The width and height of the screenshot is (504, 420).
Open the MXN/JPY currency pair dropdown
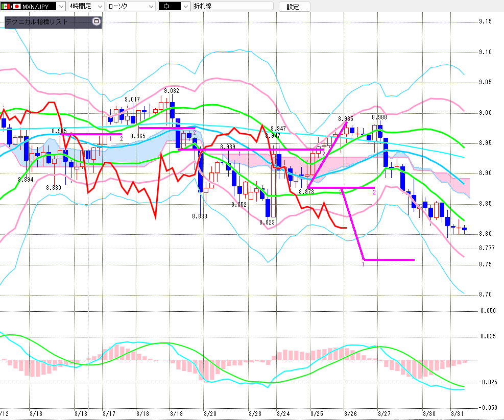[60, 7]
